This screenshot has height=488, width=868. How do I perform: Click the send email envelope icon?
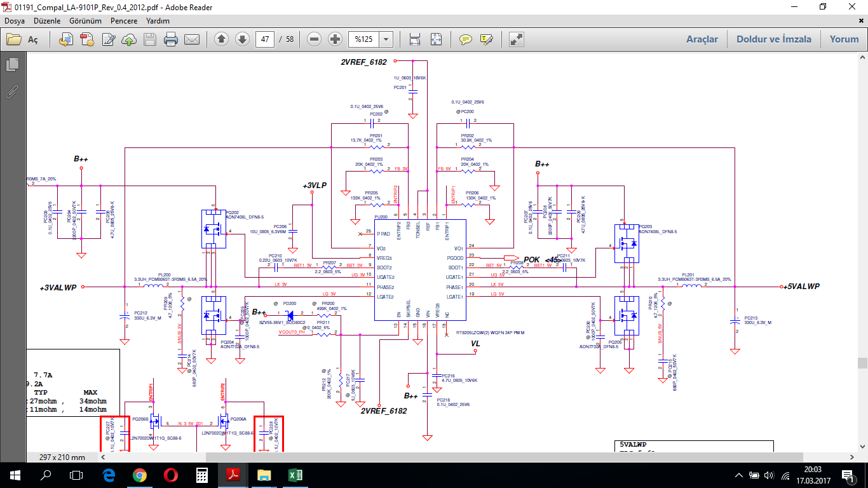tap(192, 39)
